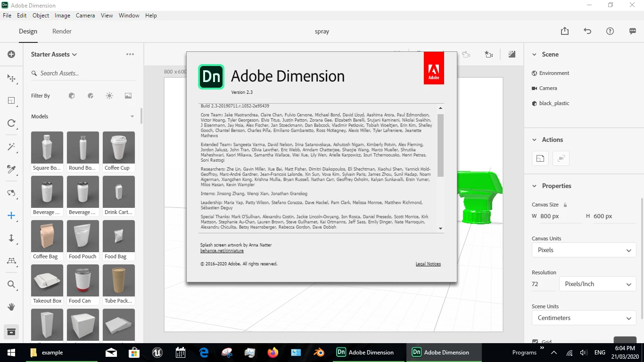Click the dashed page action button

pyautogui.click(x=540, y=158)
